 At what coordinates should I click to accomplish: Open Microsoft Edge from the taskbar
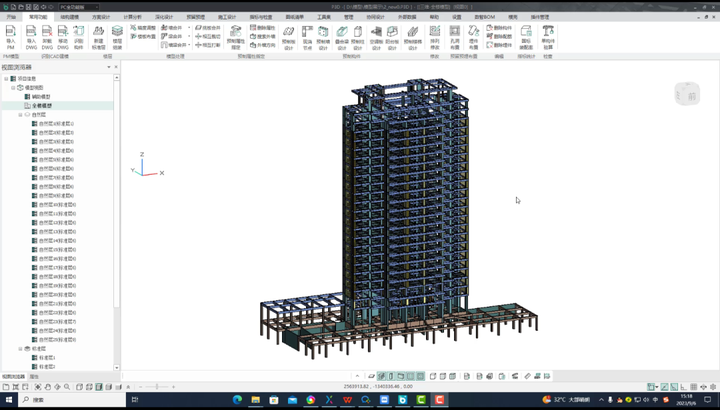pos(238,400)
